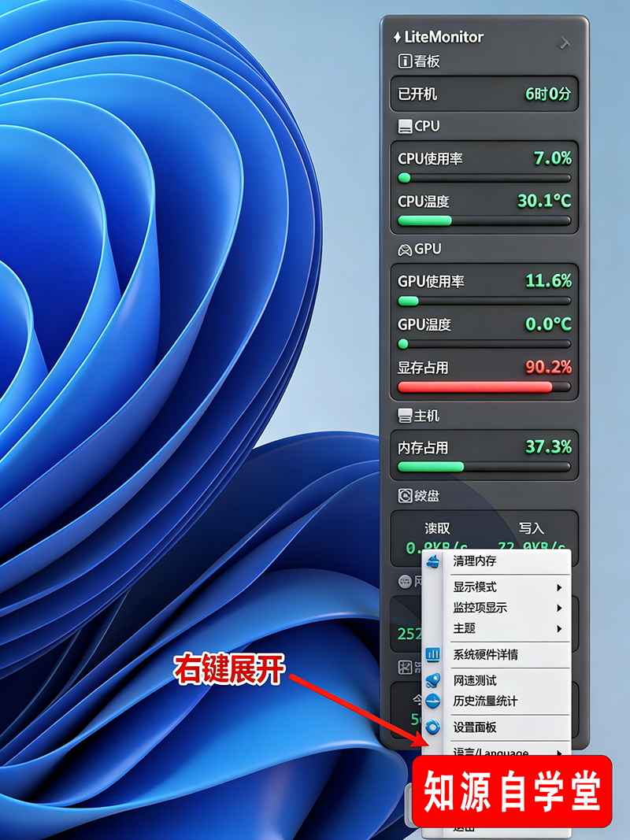The height and width of the screenshot is (840, 630).
Task: Click the 内存占用 progress bar
Action: point(484,467)
